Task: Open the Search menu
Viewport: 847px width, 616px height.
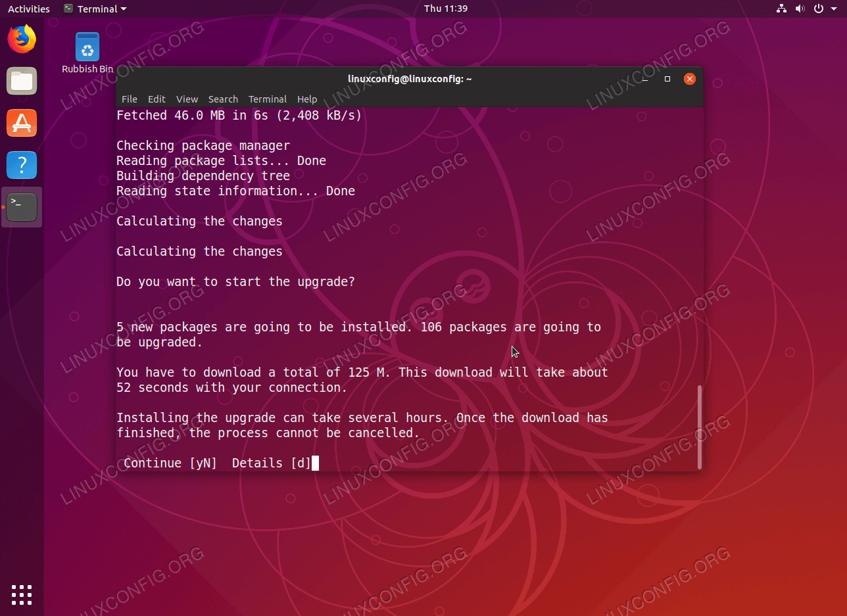Action: pyautogui.click(x=223, y=99)
